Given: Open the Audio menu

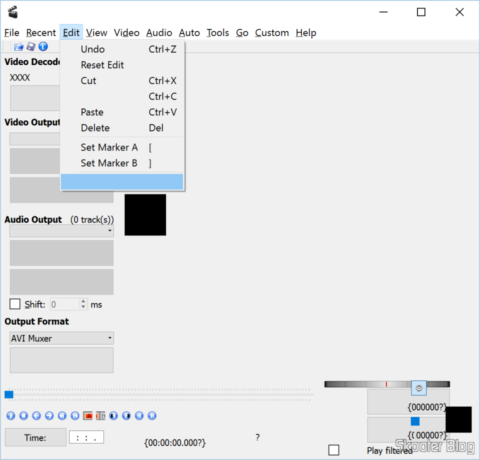Looking at the screenshot, I should [159, 33].
